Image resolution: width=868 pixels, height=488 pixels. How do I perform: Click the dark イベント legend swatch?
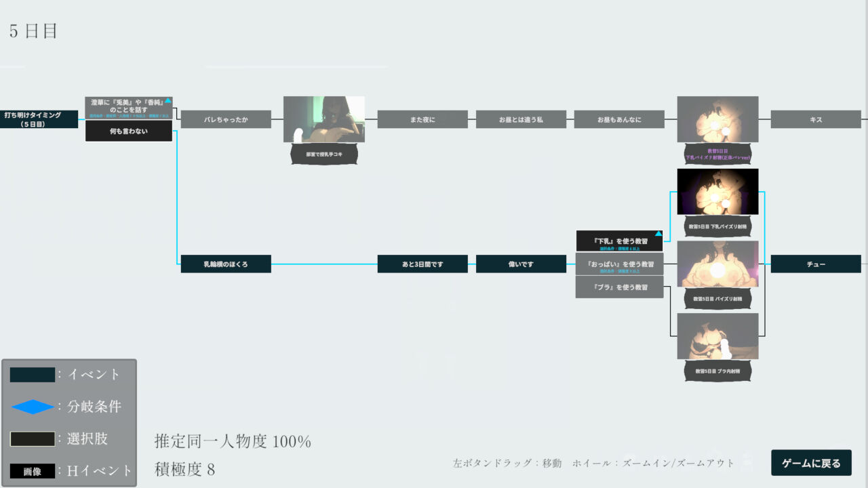click(33, 375)
